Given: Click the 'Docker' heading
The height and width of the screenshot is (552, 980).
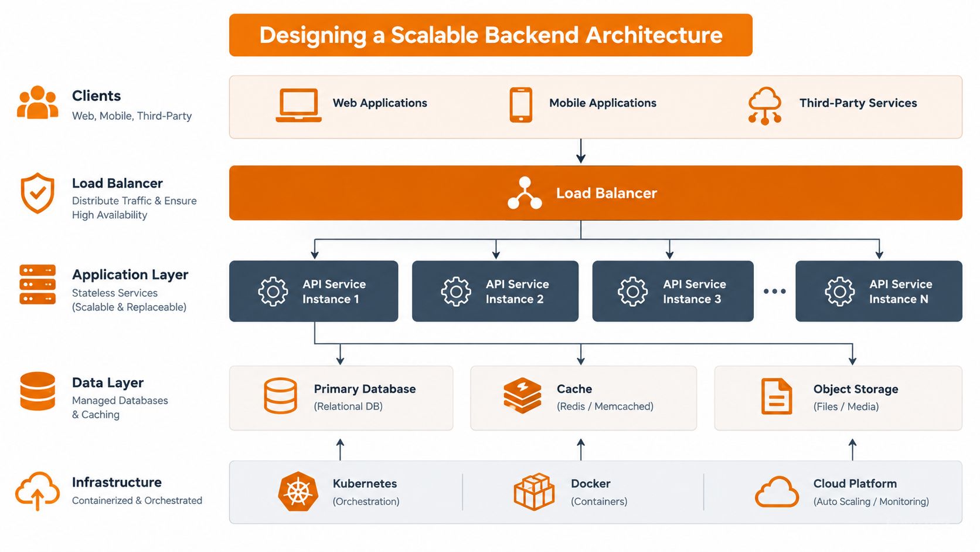Looking at the screenshot, I should point(591,484).
